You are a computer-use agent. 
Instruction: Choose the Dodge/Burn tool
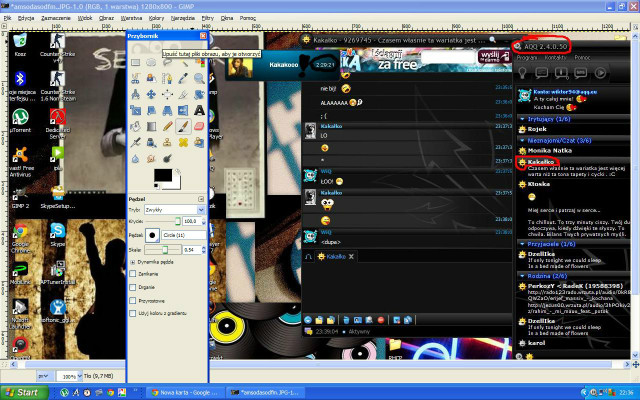167,158
